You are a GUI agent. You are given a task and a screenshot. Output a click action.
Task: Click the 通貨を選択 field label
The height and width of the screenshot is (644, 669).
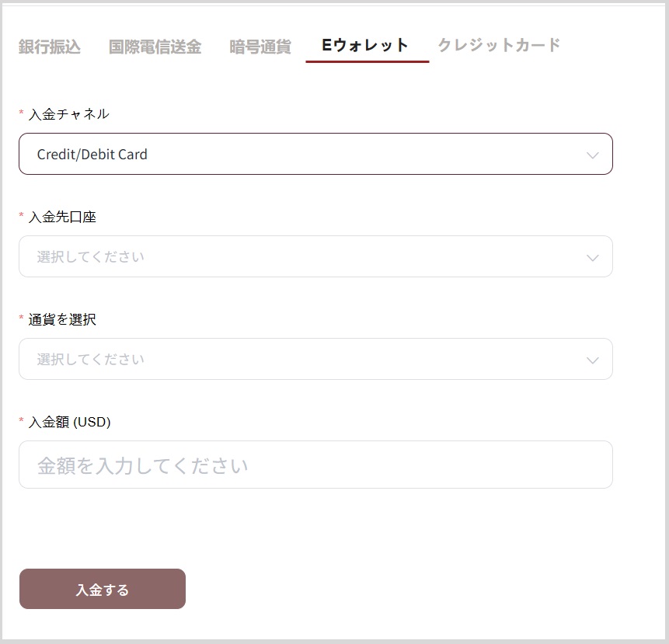pos(62,319)
